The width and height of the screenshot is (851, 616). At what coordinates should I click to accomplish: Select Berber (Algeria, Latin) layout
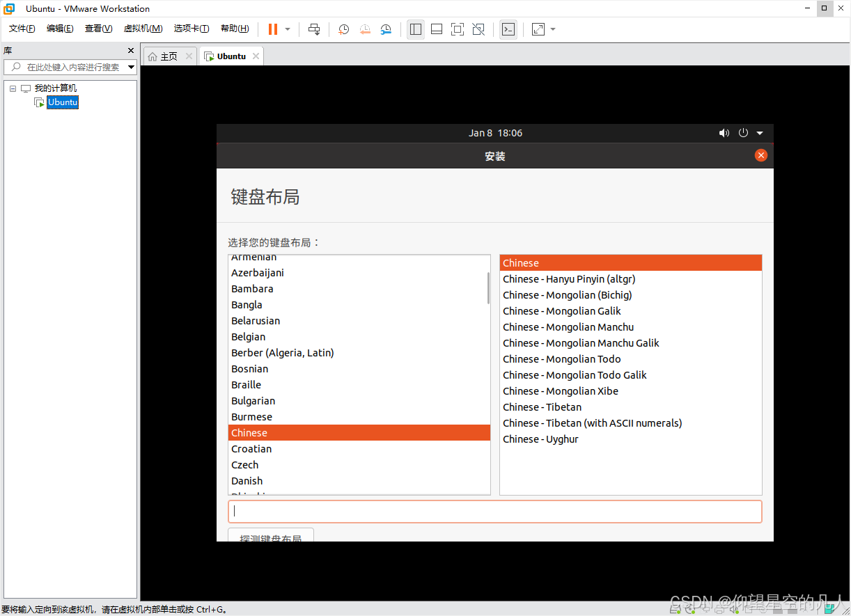(359, 353)
